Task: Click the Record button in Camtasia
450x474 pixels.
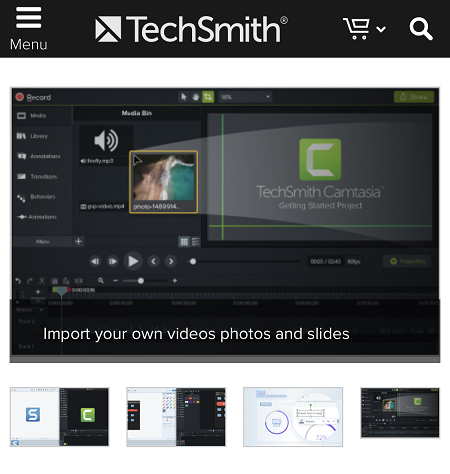Action: coord(33,97)
